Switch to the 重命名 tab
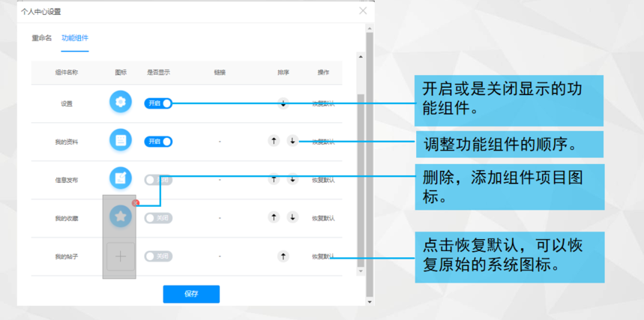The height and width of the screenshot is (320, 644). pyautogui.click(x=42, y=38)
